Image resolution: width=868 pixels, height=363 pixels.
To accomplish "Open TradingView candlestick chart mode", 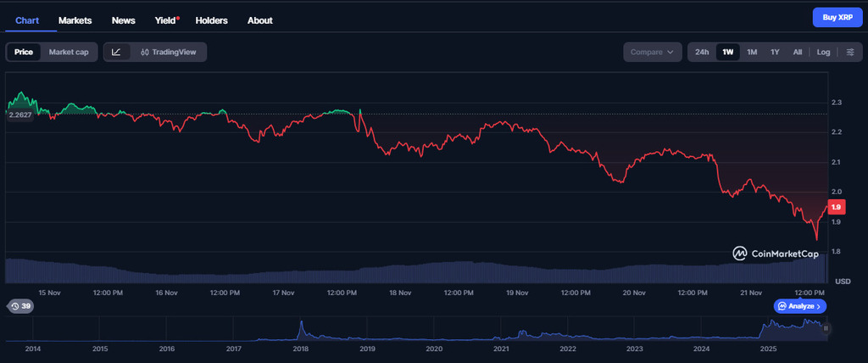I will 169,52.
